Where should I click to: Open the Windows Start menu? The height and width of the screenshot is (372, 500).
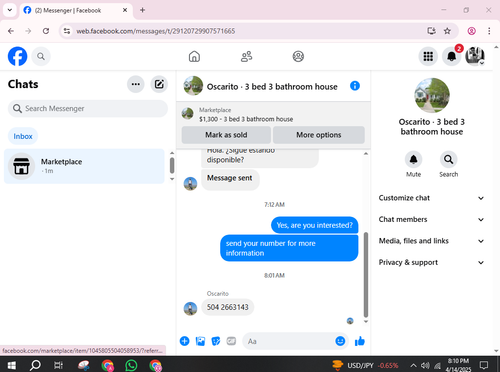click(x=11, y=365)
